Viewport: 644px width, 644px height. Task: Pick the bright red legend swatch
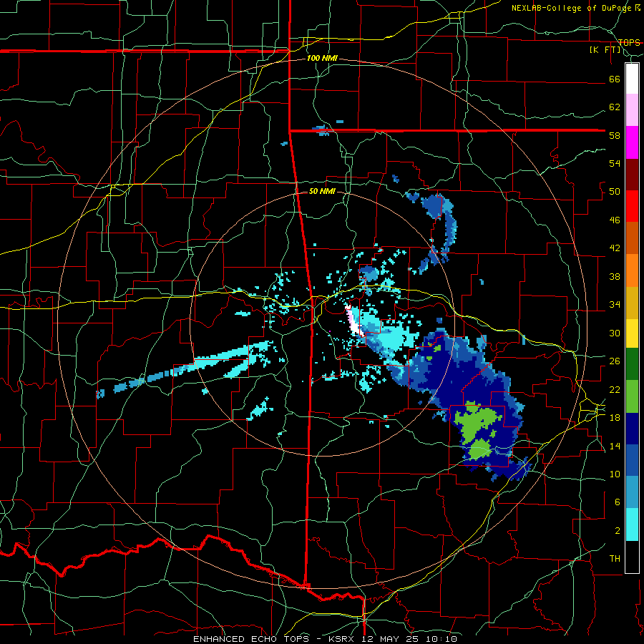coord(632,206)
